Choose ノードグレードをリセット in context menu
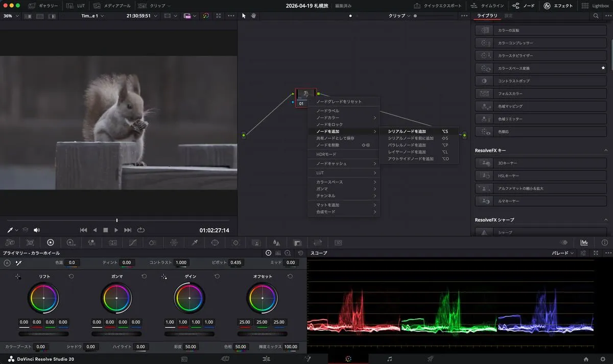Viewport: 613px width, 364px height. pos(339,102)
